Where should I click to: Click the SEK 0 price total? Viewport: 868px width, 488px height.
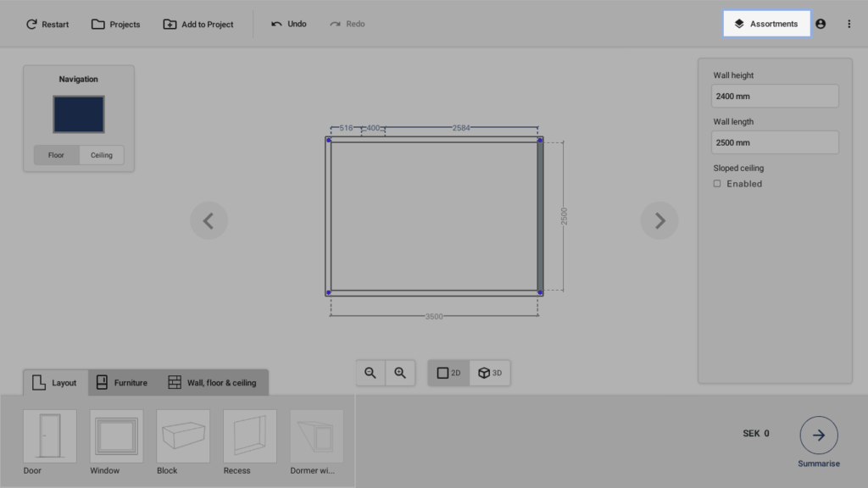755,433
